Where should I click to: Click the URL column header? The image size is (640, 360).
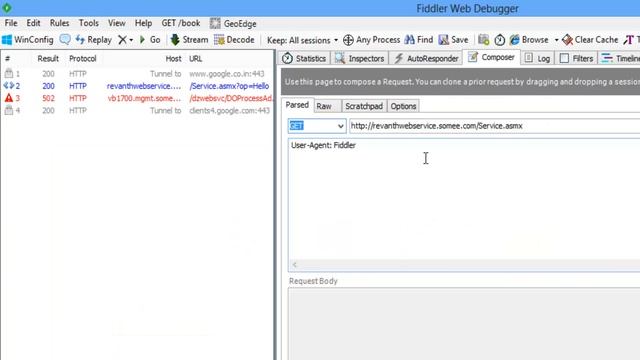[x=196, y=58]
